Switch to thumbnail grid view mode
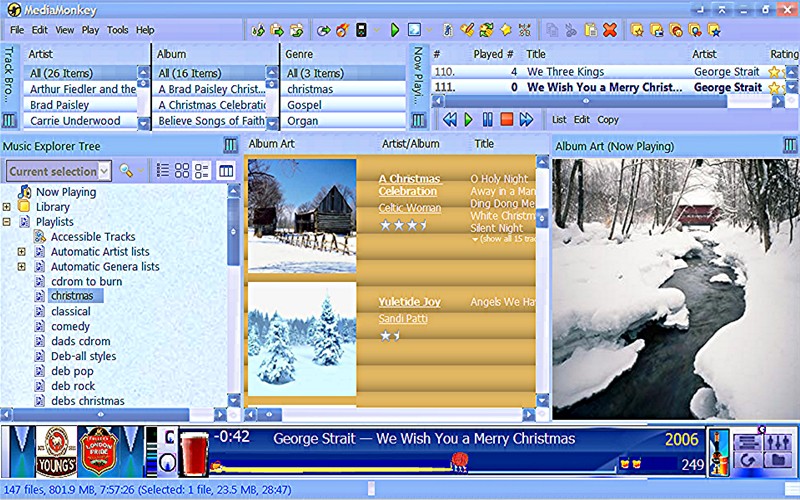The height and width of the screenshot is (500, 800). click(182, 171)
